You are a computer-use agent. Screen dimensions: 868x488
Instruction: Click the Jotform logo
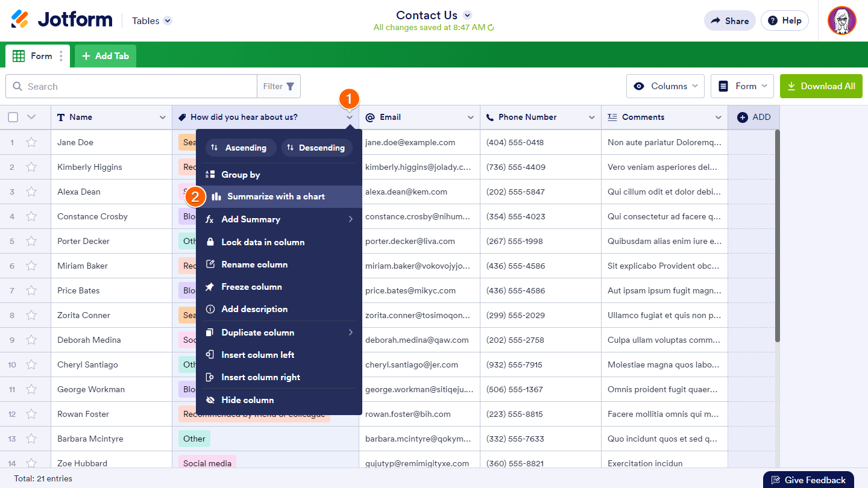61,20
